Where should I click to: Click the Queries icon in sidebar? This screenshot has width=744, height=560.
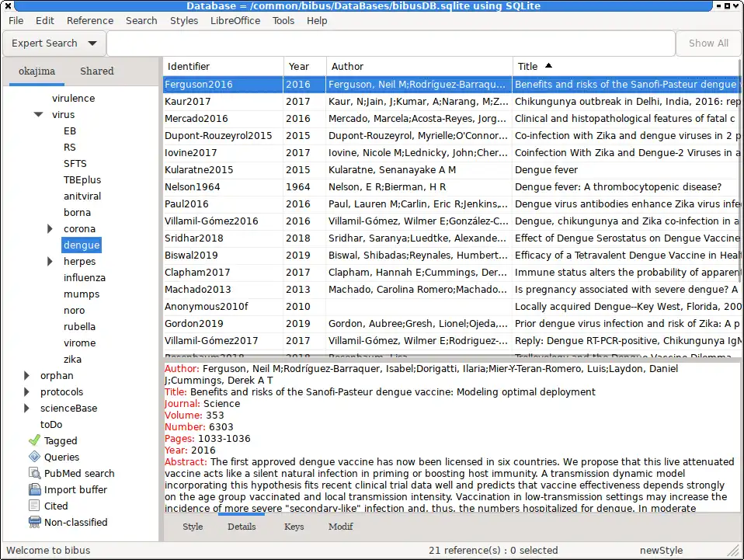click(x=34, y=457)
